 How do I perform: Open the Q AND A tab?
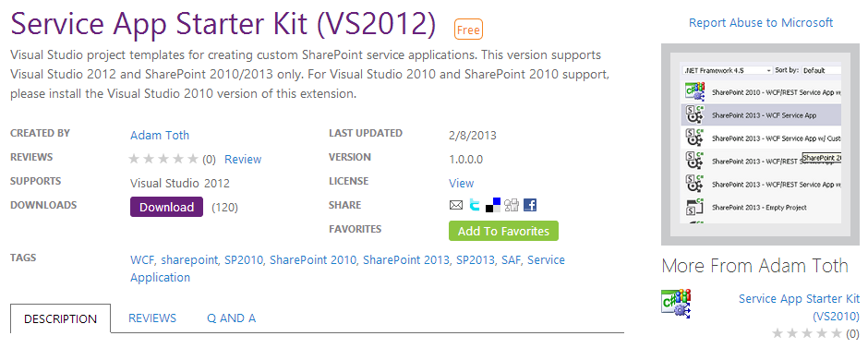(232, 318)
